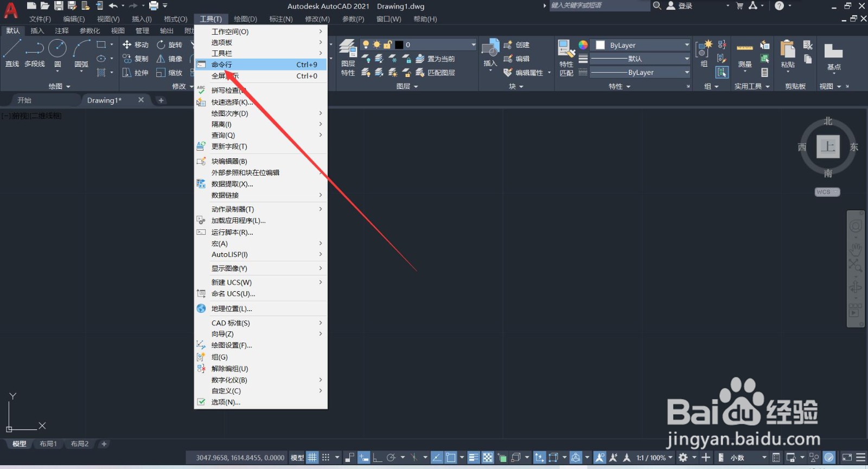Viewport: 868px width, 469px height.
Task: Click the white ByLayer color swatch
Action: pos(601,45)
